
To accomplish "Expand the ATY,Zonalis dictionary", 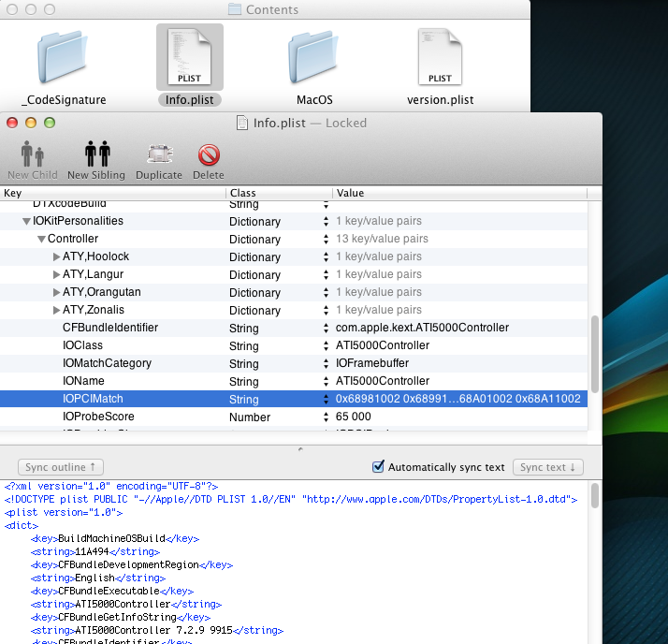I will [56, 310].
